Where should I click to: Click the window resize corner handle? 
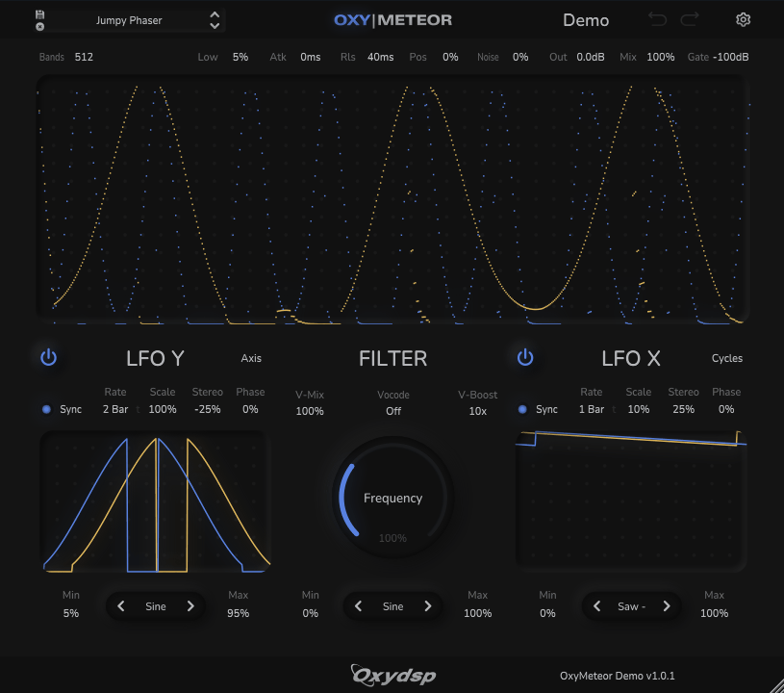(775, 684)
